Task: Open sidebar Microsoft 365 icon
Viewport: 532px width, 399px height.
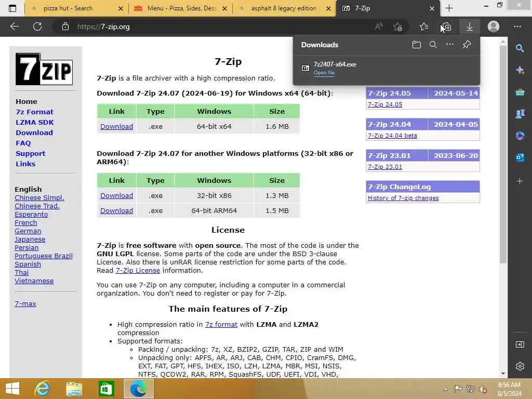Action: coord(520,136)
